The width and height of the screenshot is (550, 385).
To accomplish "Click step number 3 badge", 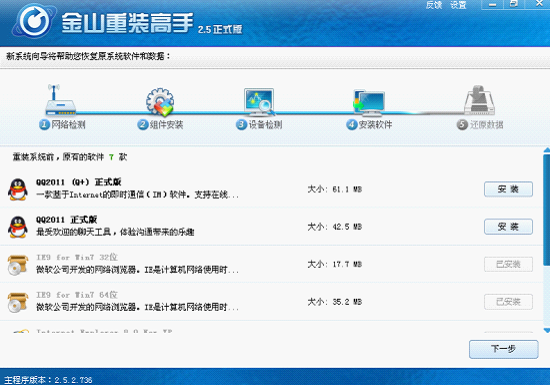I will (x=241, y=124).
